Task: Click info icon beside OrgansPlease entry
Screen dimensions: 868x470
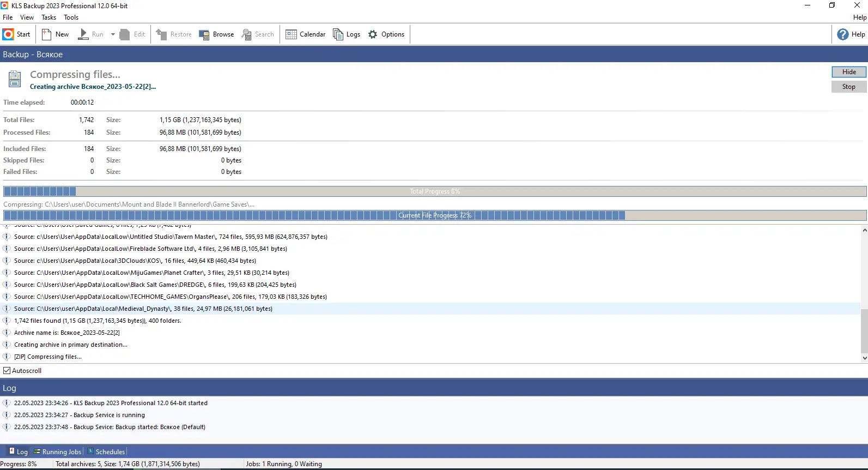Action: pyautogui.click(x=7, y=297)
